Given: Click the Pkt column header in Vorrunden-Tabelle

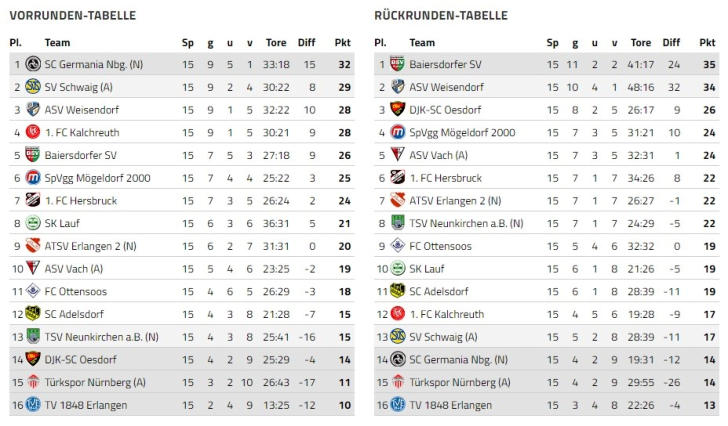Looking at the screenshot, I should coord(343,42).
